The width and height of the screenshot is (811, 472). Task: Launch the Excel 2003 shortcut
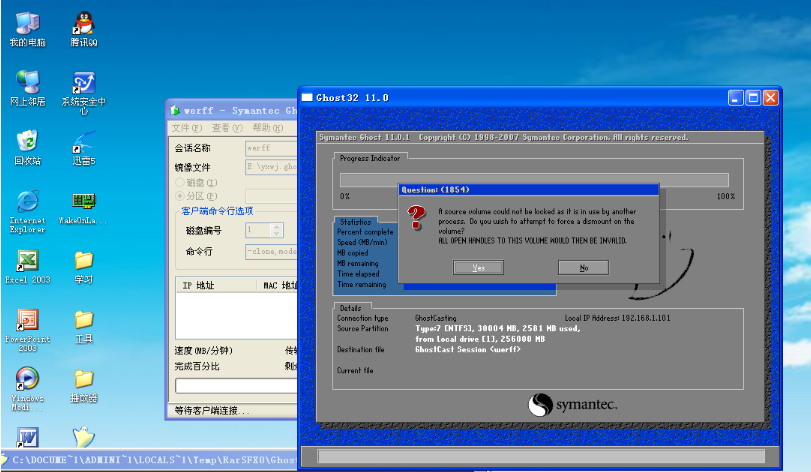click(x=27, y=267)
